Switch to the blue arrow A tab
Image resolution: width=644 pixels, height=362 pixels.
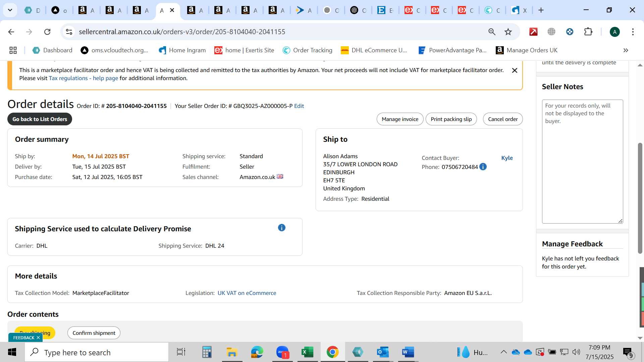(x=304, y=10)
